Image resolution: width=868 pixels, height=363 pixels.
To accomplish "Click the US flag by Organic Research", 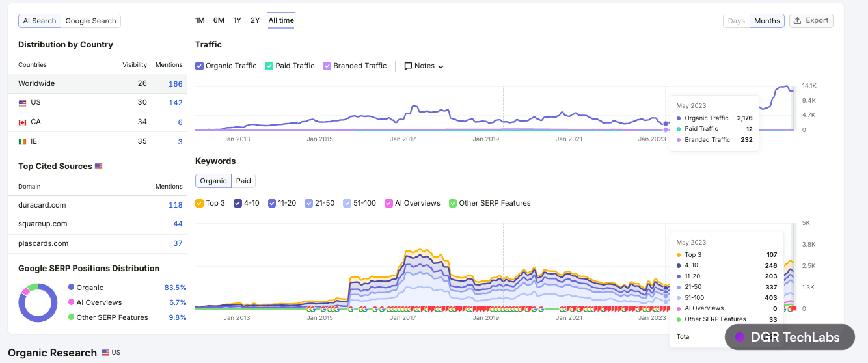I will [x=105, y=353].
